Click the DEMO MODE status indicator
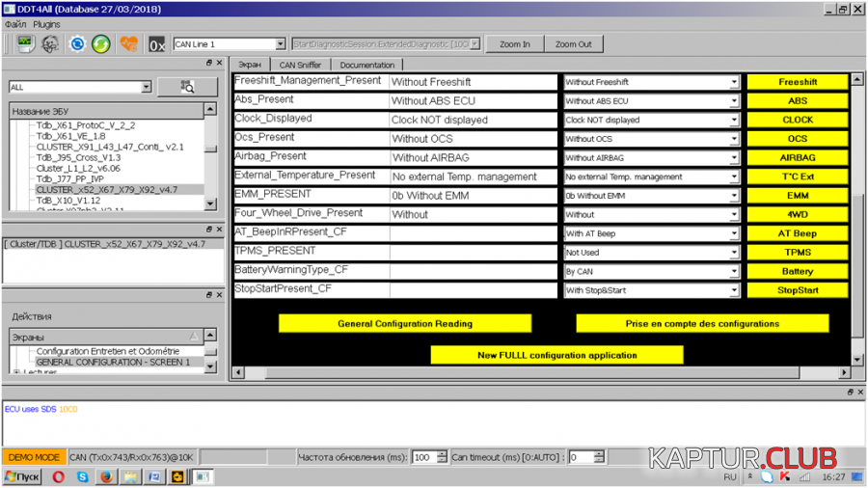868x488 pixels. tap(34, 457)
